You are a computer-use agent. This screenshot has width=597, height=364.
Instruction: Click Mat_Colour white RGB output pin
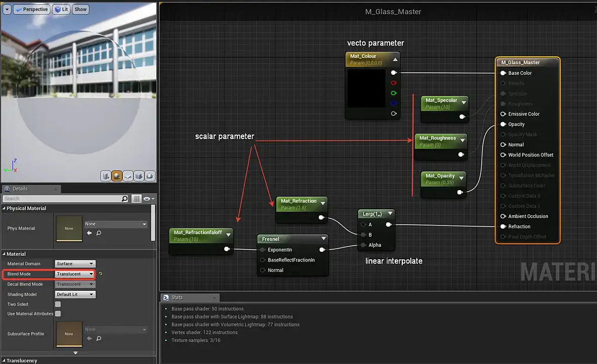394,73
